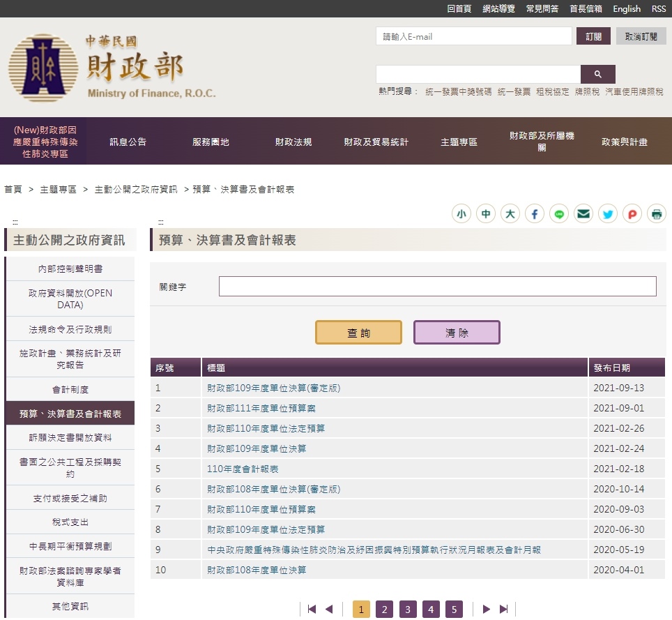The width and height of the screenshot is (672, 620).
Task: Go to page 3 of results
Action: click(x=408, y=610)
